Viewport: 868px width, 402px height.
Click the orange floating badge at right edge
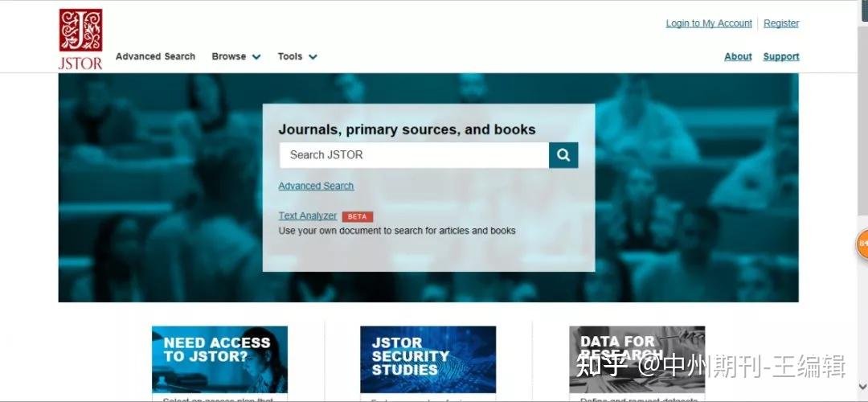pos(862,244)
